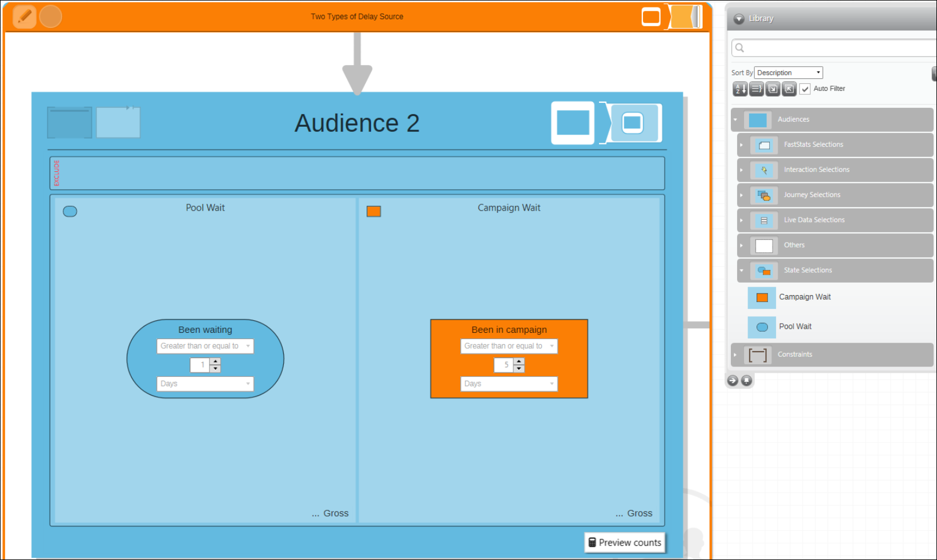Click the A-Z sort order icon

coord(740,88)
